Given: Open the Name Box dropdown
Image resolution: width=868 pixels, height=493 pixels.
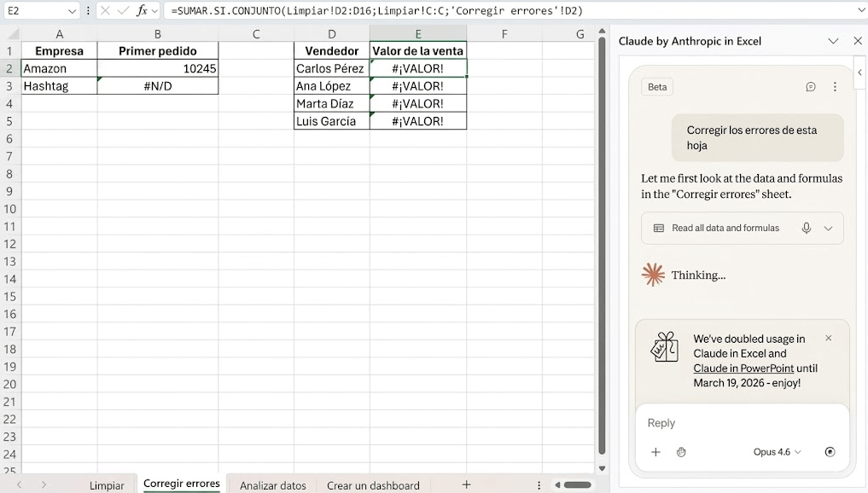Looking at the screenshot, I should coord(72,11).
